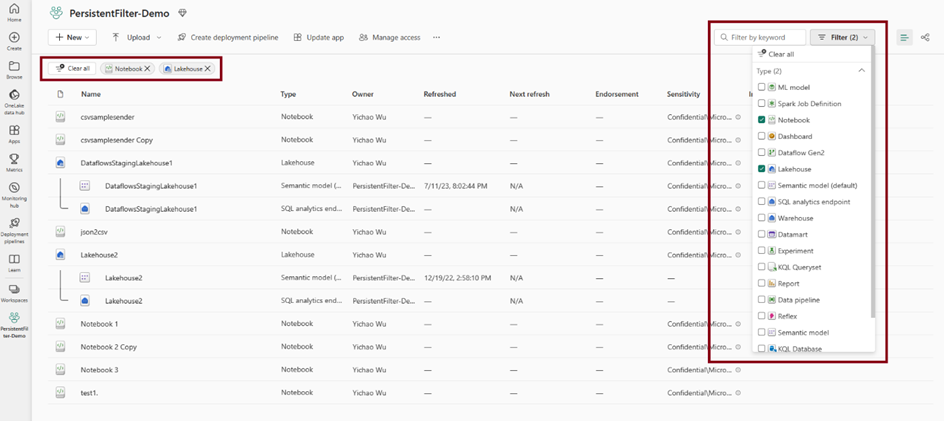Check SQL analytics endpoint filter
Screen dimensions: 944x421
[x=762, y=202]
